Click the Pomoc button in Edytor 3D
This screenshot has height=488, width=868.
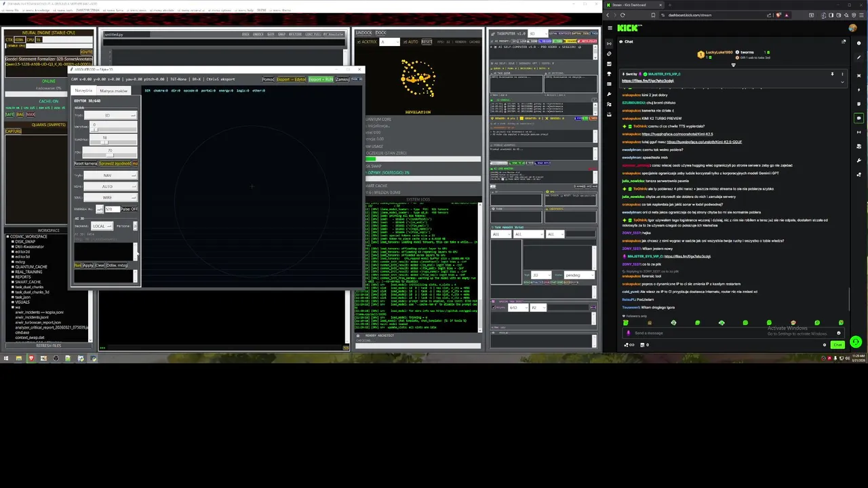pos(268,79)
